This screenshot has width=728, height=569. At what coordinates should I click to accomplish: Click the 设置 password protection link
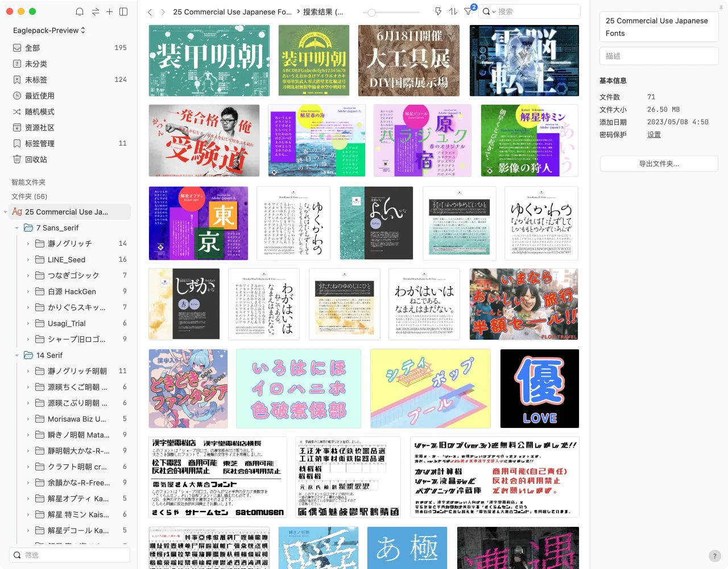tap(653, 135)
